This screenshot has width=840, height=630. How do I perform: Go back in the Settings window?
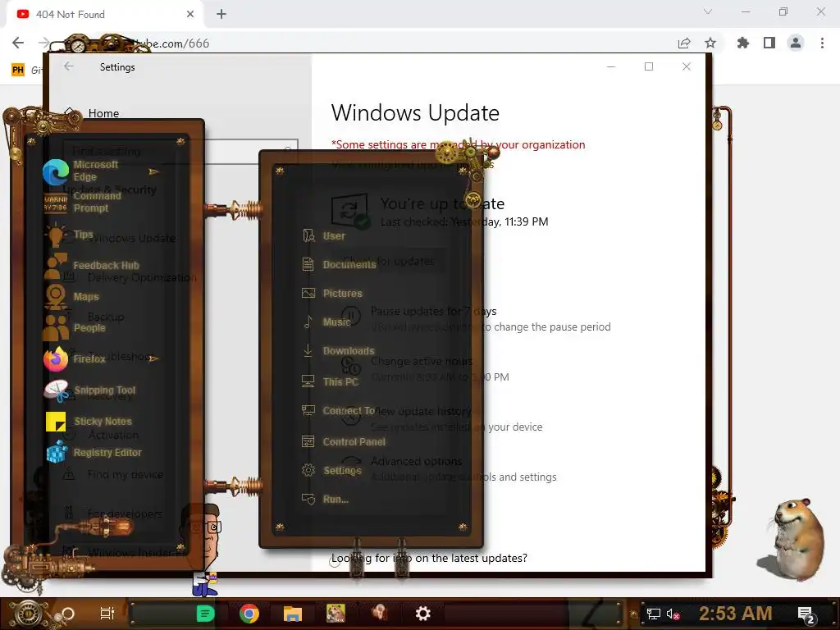[x=69, y=66]
